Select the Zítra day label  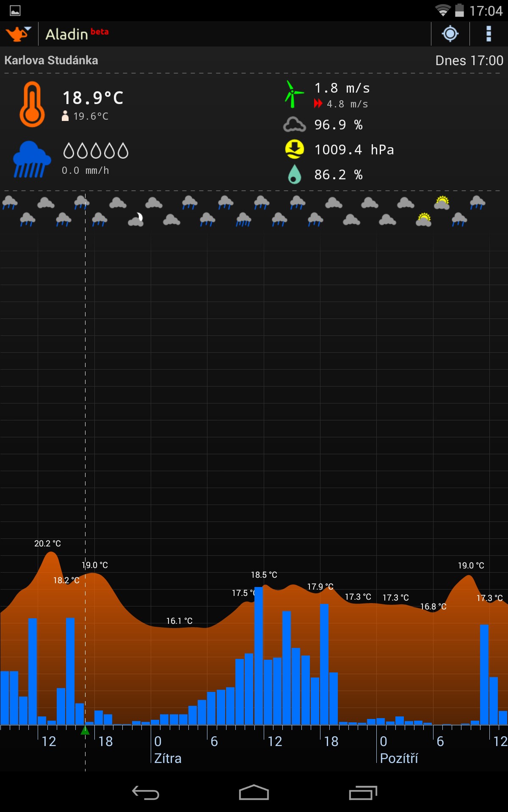point(168,758)
